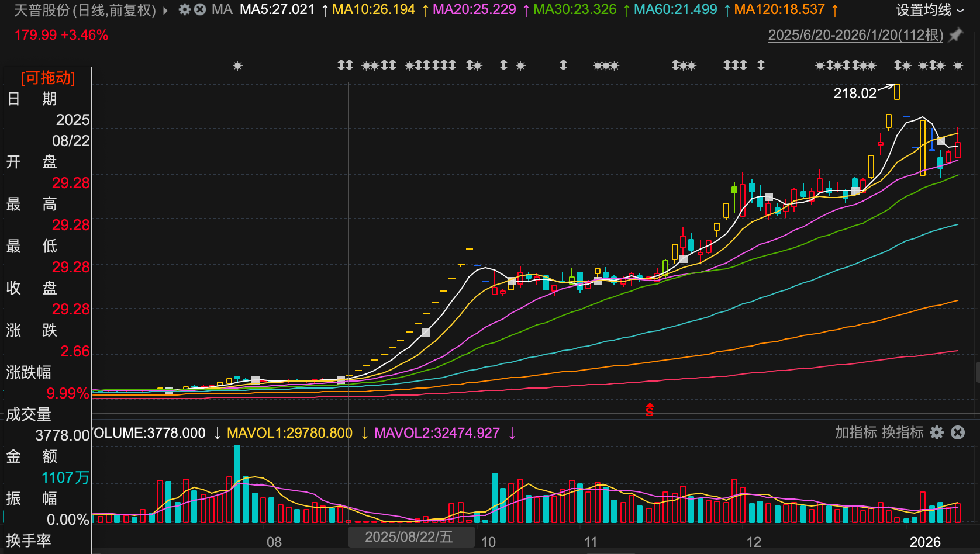The height and width of the screenshot is (554, 980).
Task: Click the 天普股份(日线,前复权) title
Action: 85,10
